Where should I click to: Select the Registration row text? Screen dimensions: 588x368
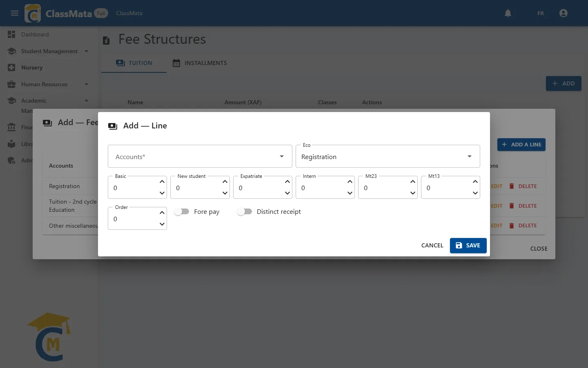click(x=65, y=186)
